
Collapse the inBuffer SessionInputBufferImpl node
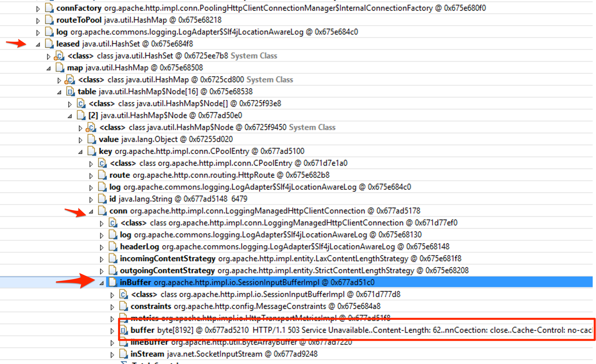[x=101, y=283]
